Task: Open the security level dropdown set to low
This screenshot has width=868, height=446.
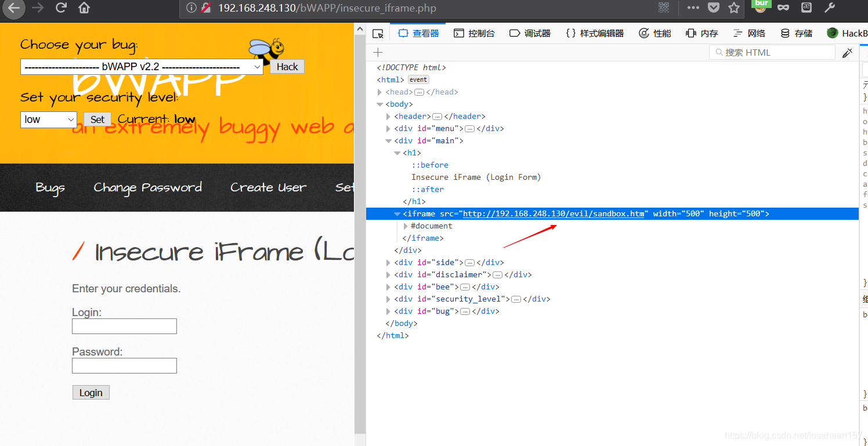Action: [49, 119]
